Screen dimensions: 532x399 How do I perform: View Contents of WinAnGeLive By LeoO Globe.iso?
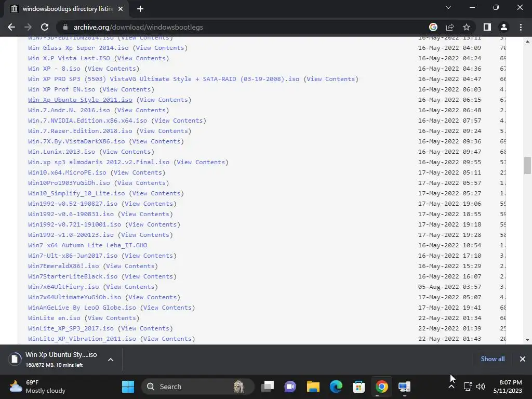(x=167, y=308)
